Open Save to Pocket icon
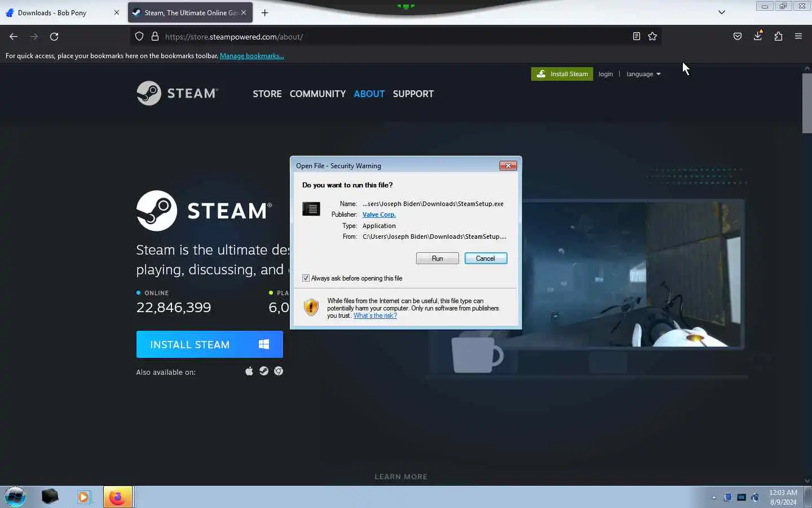Image resolution: width=812 pixels, height=508 pixels. [738, 37]
